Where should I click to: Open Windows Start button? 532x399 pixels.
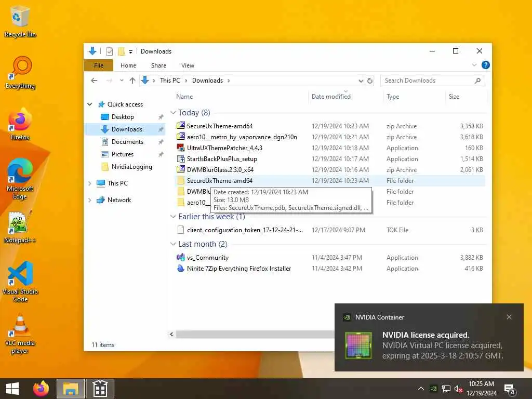12,389
